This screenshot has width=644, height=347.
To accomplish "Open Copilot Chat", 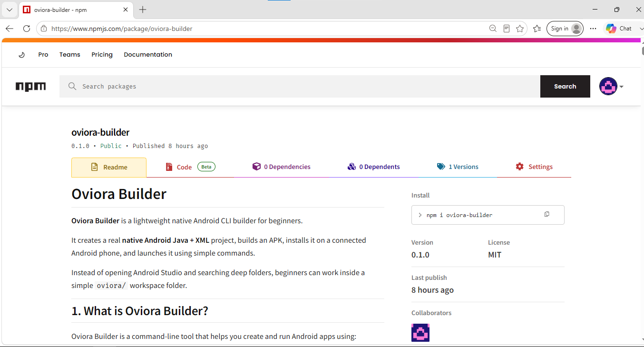I will coord(619,29).
